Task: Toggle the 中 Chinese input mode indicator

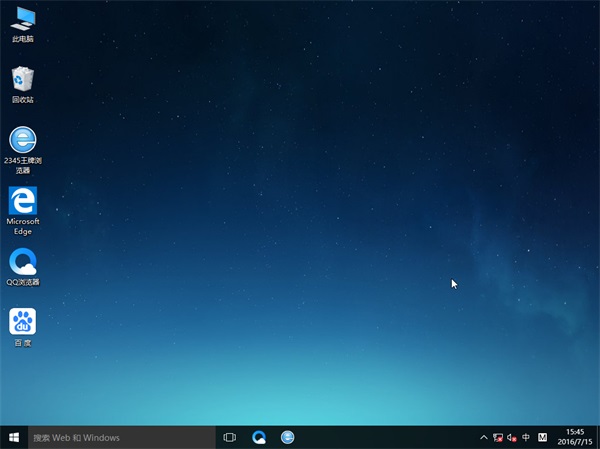Action: [526, 437]
